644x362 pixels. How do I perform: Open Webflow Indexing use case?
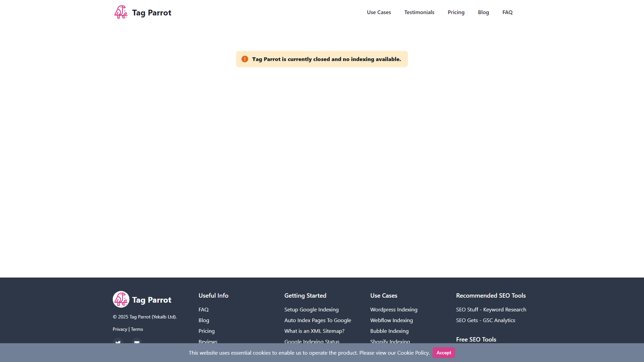pyautogui.click(x=392, y=321)
